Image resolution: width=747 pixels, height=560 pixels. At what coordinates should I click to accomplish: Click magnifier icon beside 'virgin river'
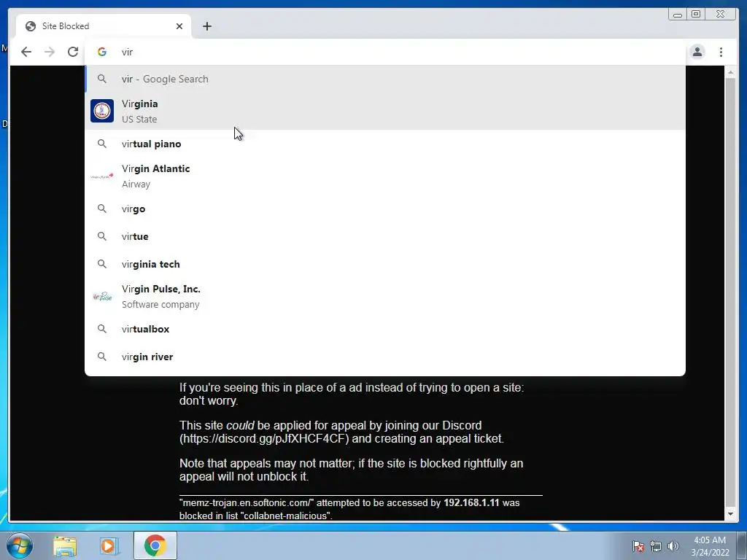[102, 356]
